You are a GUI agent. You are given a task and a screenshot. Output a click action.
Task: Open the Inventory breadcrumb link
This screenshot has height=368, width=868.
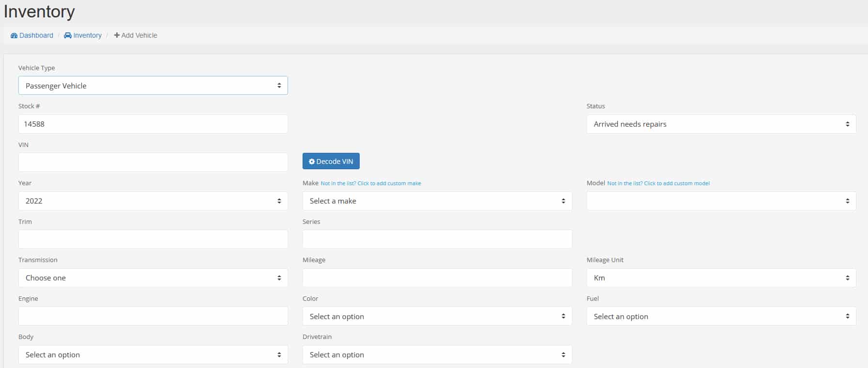point(83,35)
